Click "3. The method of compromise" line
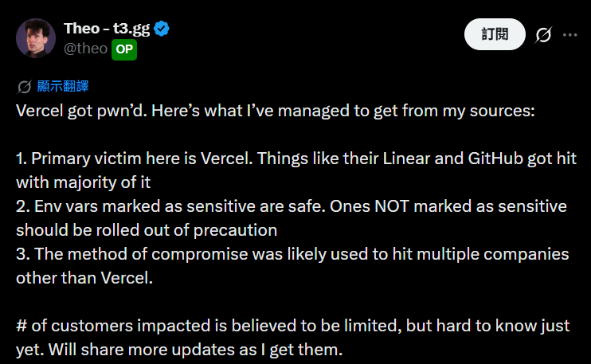 click(292, 254)
